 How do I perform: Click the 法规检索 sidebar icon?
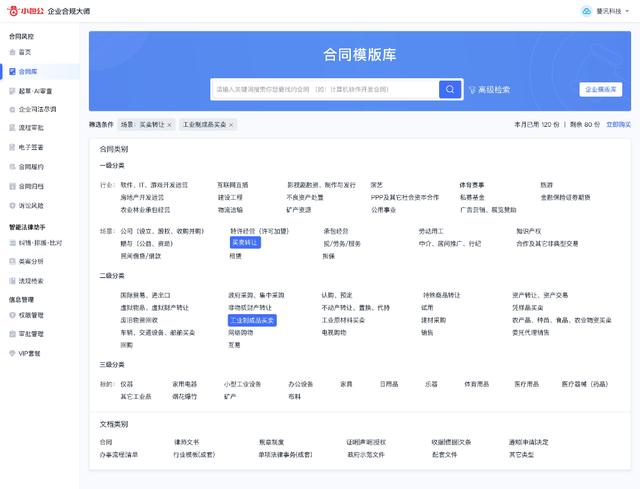point(12,281)
